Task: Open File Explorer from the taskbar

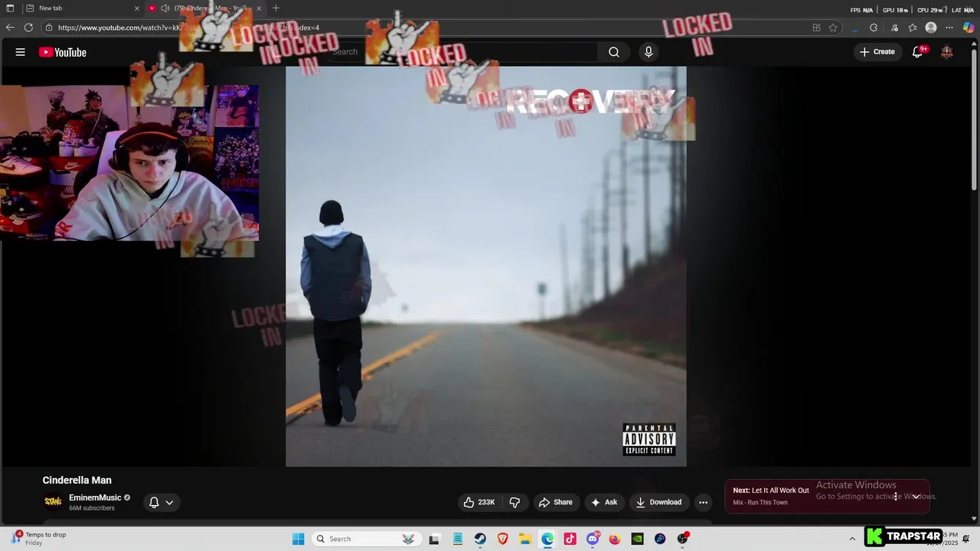Action: (525, 539)
